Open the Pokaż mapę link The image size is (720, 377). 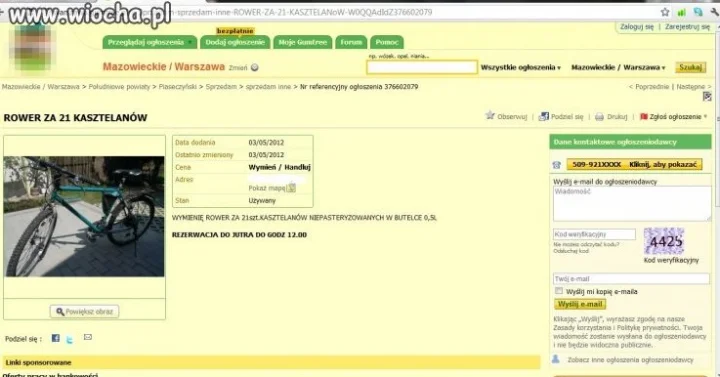(267, 188)
